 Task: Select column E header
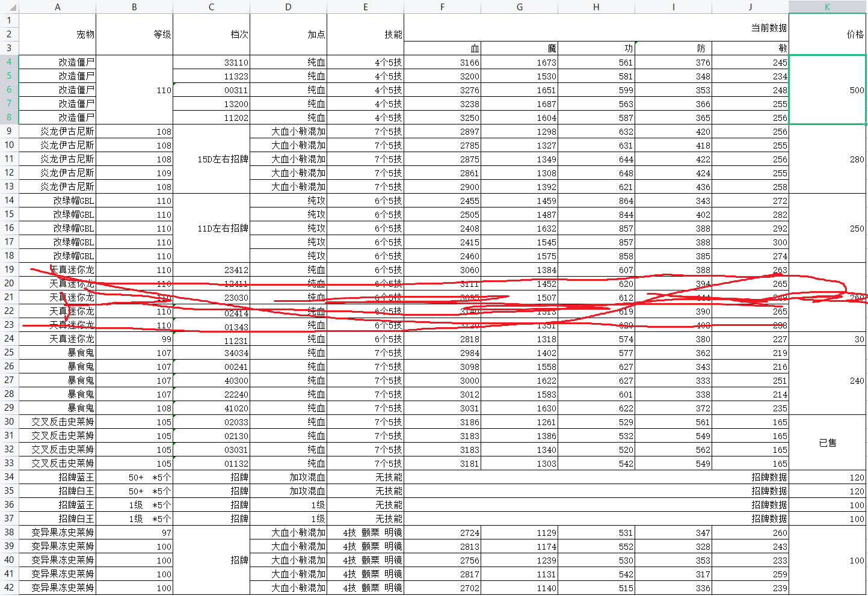tap(365, 7)
